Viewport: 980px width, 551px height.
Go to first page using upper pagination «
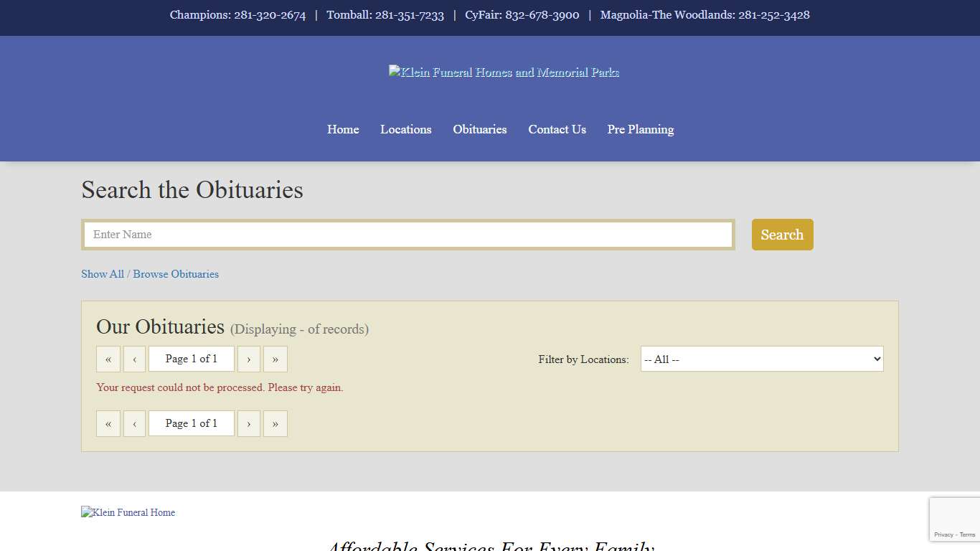click(108, 359)
